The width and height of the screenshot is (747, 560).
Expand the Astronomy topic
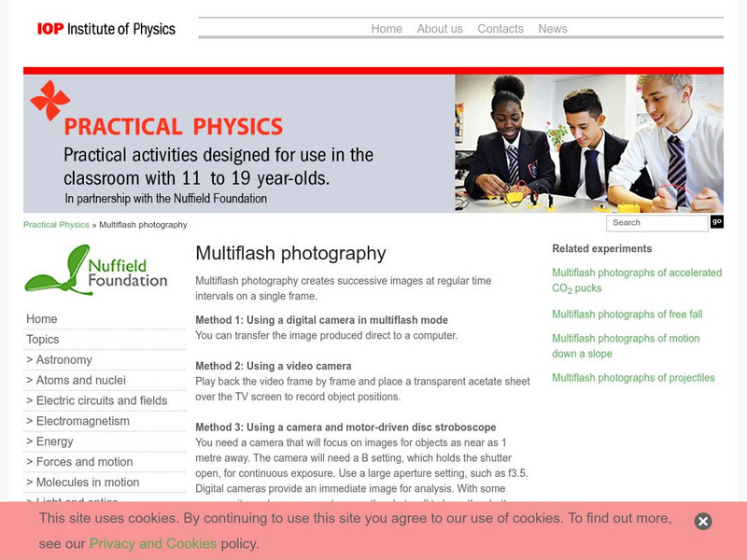coord(64,359)
